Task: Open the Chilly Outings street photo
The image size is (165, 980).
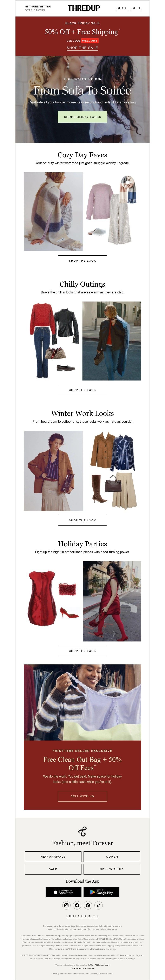Action: point(112,341)
